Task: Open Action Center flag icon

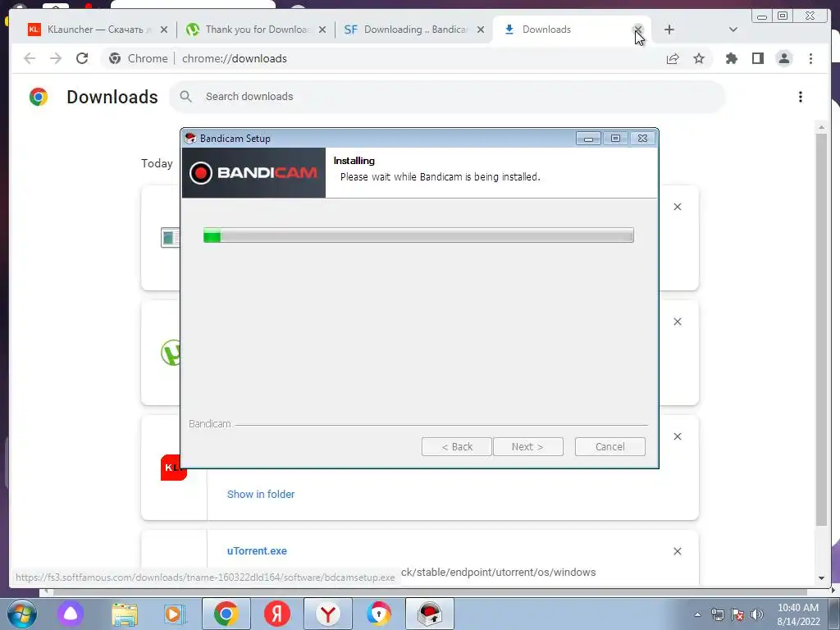Action: (x=737, y=614)
